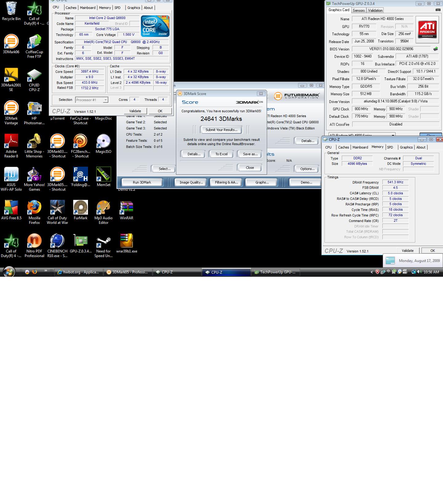Launch FurMark from the desktop

80,210
